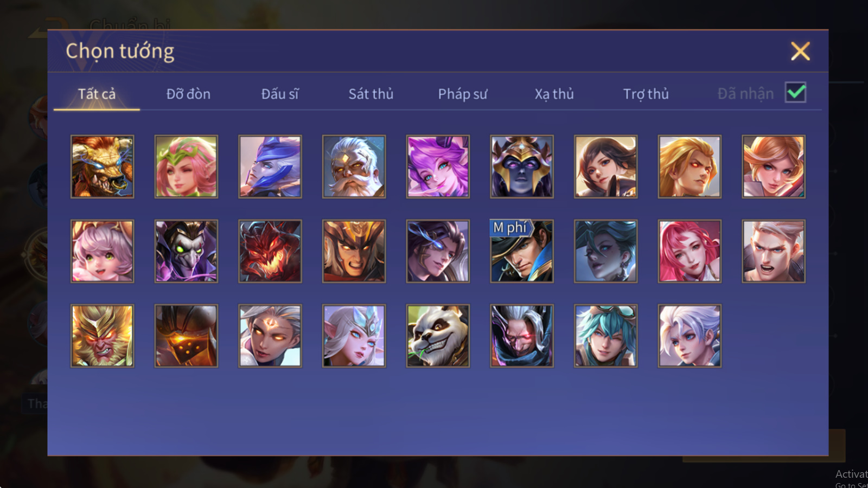Pick the hero marked M phí

(x=522, y=251)
